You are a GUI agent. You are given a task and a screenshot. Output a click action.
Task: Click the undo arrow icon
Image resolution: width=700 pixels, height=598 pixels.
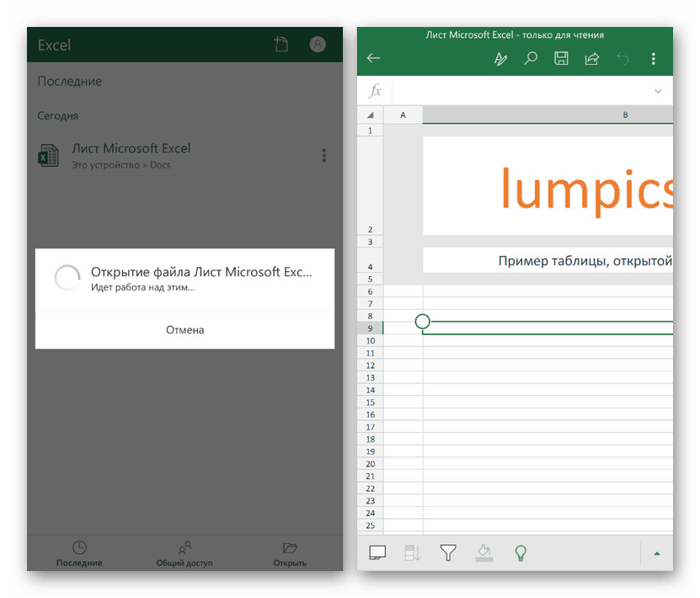[x=623, y=58]
